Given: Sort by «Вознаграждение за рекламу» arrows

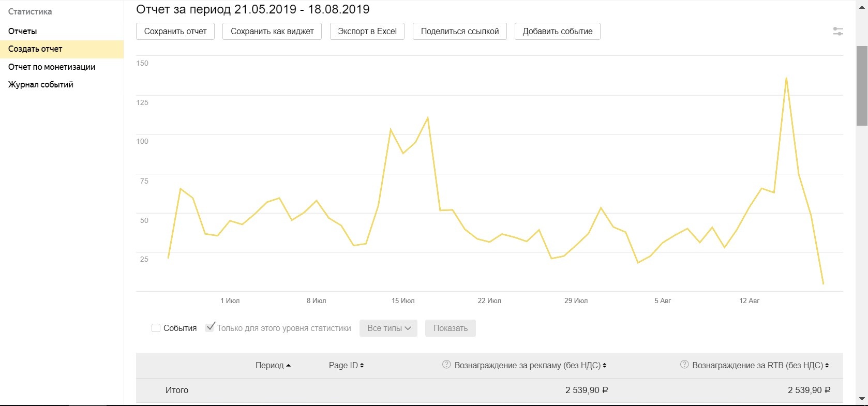Looking at the screenshot, I should (x=604, y=366).
